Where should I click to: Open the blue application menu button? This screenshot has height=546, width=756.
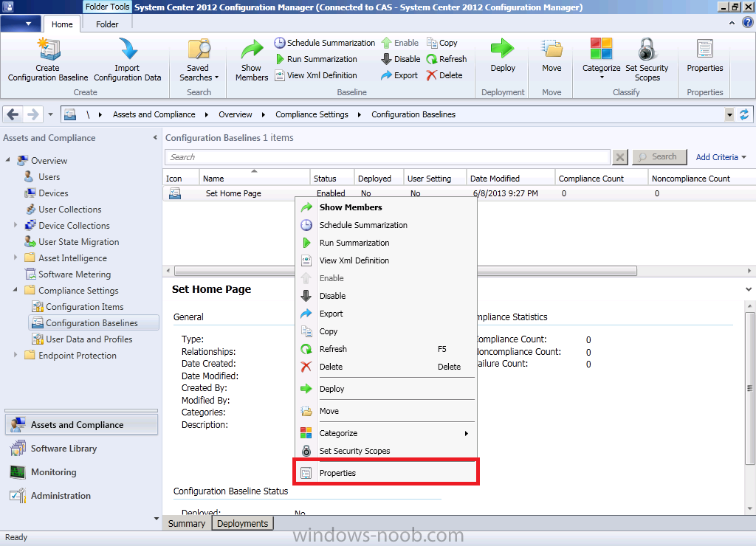(21, 24)
